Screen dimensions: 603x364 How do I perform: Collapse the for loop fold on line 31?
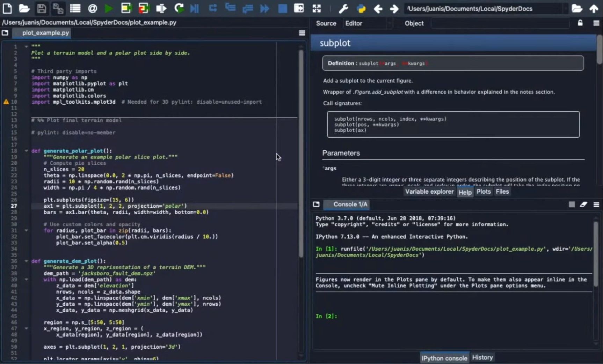pyautogui.click(x=26, y=230)
